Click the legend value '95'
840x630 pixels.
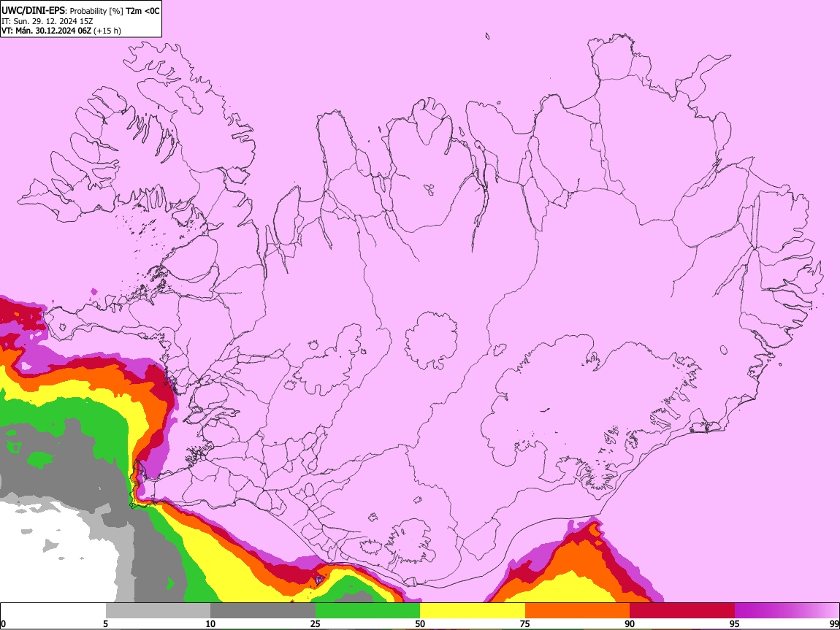pos(735,623)
